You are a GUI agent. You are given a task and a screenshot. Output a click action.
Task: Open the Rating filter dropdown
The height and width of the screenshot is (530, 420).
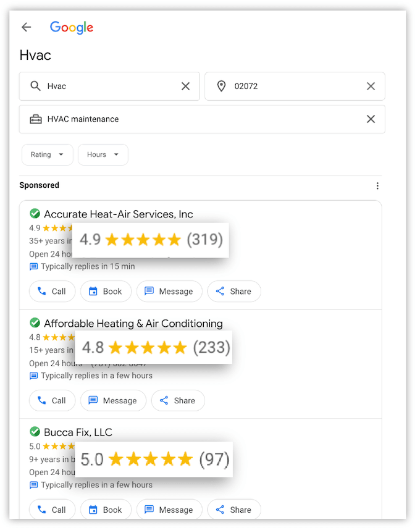pos(47,154)
